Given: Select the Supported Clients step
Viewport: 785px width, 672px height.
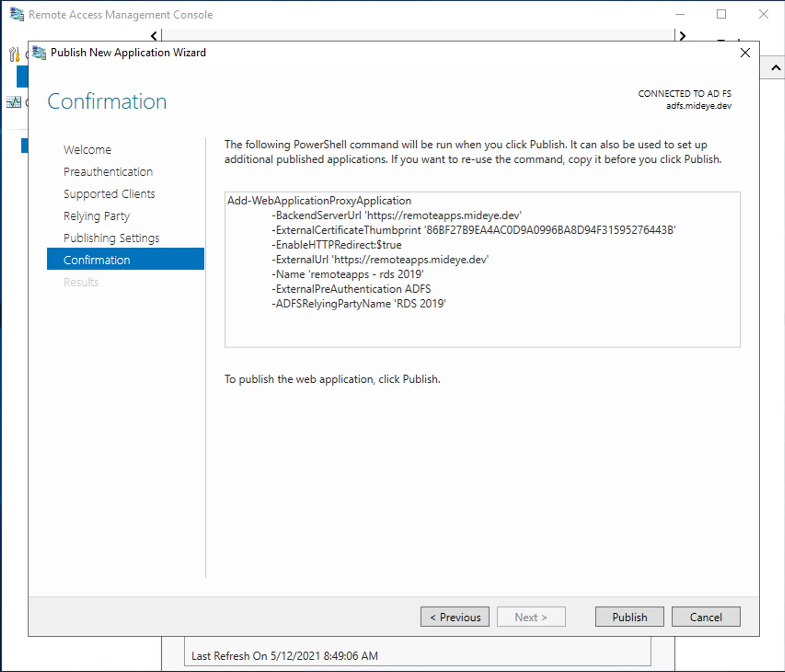Looking at the screenshot, I should [109, 193].
